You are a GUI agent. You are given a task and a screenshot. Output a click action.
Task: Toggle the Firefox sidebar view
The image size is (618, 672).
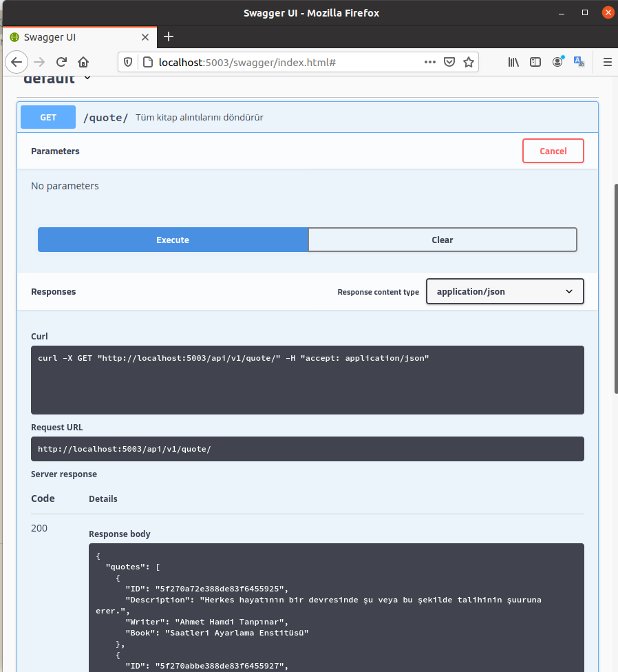(x=535, y=62)
